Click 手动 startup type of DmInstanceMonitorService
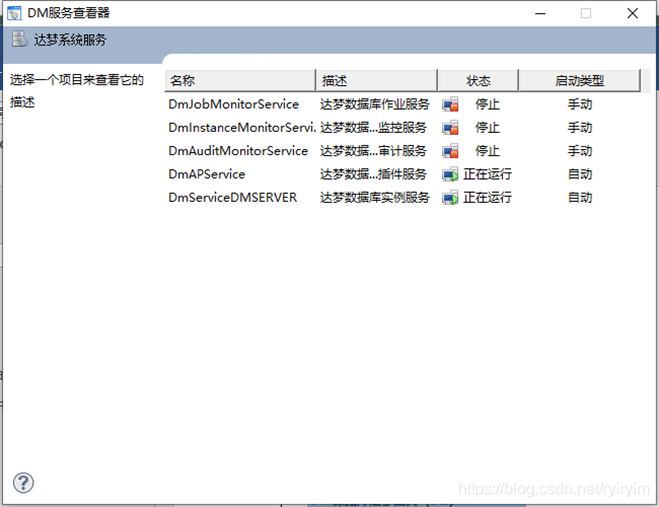The width and height of the screenshot is (659, 507). (x=580, y=127)
